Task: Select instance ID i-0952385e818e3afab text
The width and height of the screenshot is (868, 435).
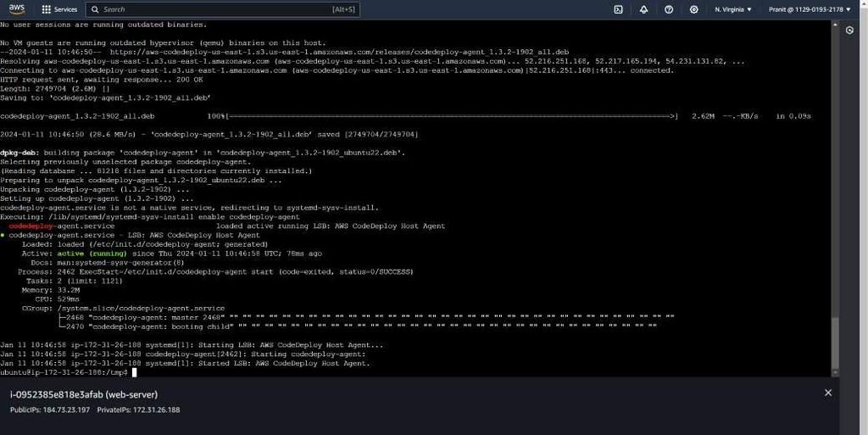Action: (x=57, y=394)
